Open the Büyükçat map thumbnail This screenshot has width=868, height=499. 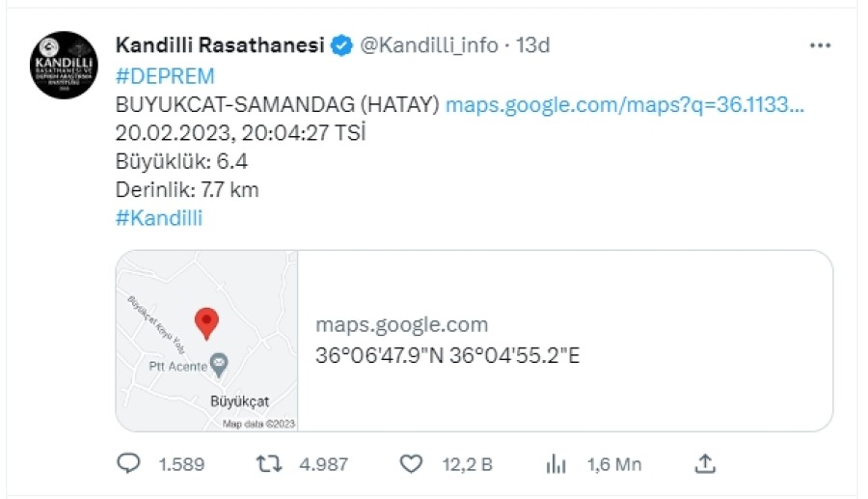coord(207,341)
